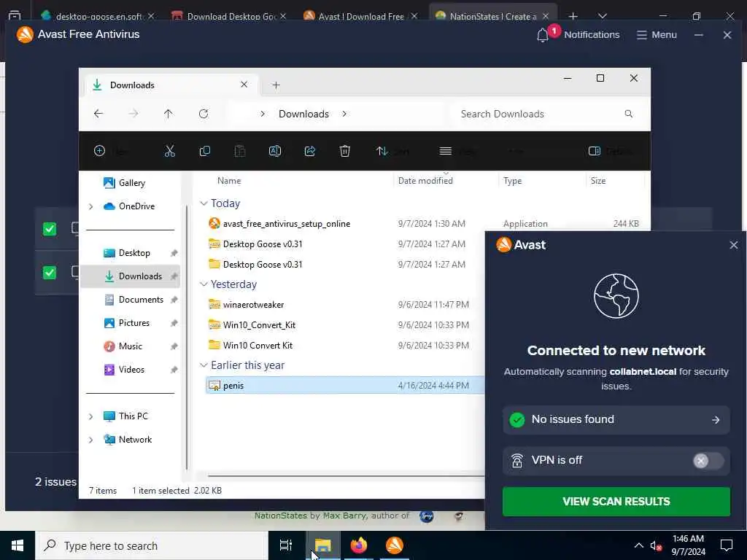Open the No issues found details arrow
Screen dimensions: 747x560
(x=715, y=419)
